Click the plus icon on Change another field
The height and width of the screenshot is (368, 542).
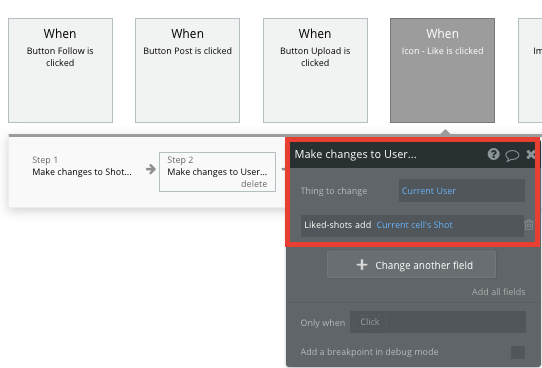pos(362,265)
